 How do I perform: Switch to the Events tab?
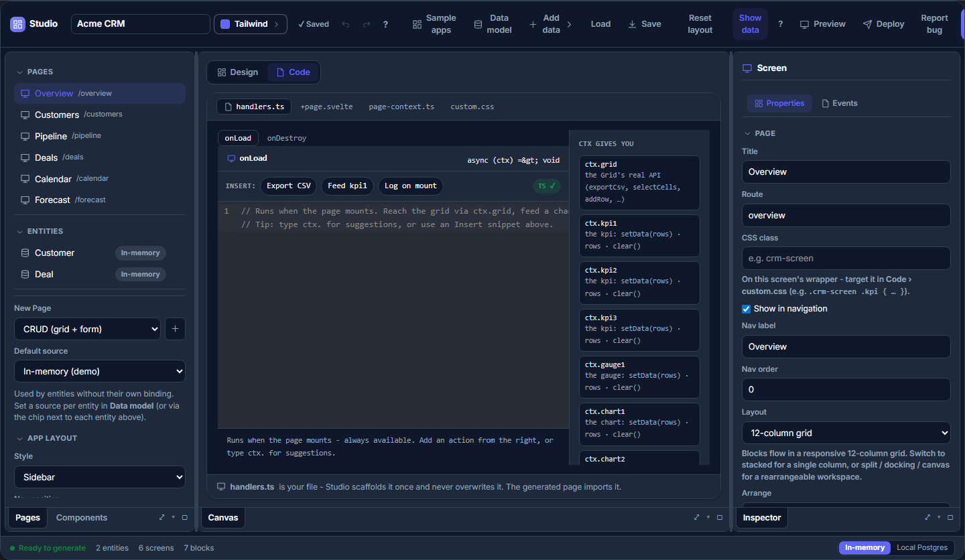click(840, 103)
